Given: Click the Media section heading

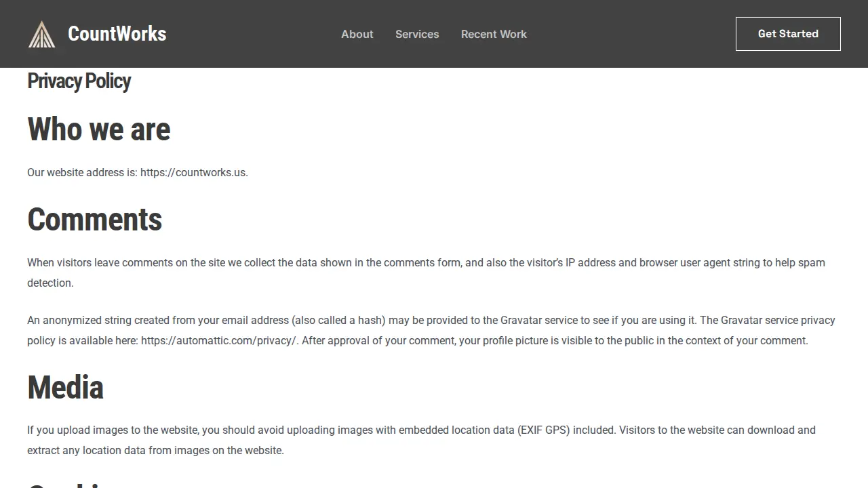Looking at the screenshot, I should tap(65, 388).
